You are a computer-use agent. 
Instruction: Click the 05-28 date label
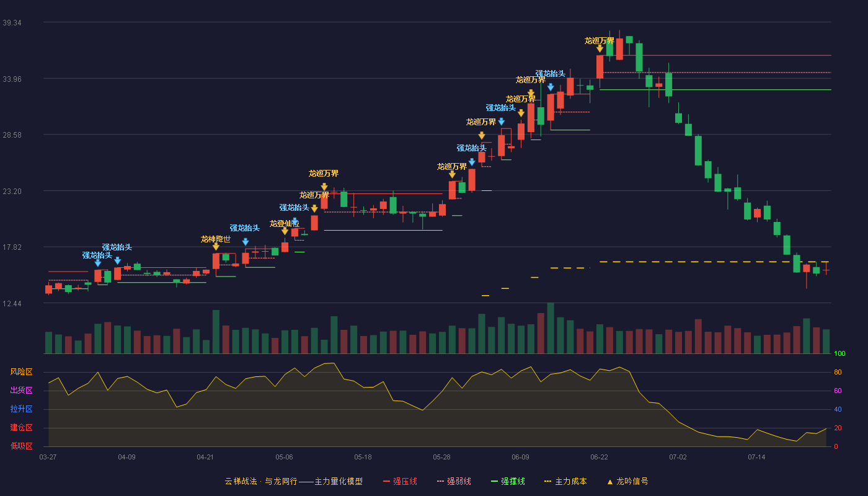tap(441, 457)
